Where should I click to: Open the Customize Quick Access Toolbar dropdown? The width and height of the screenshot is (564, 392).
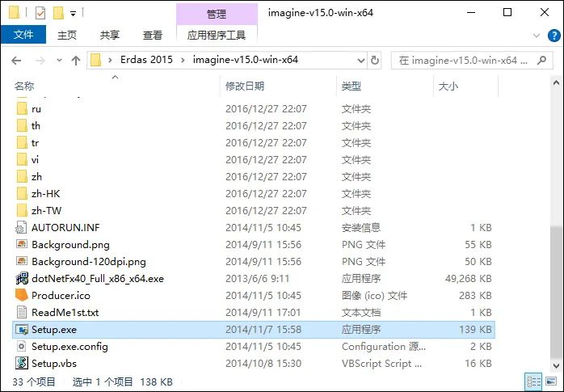pyautogui.click(x=73, y=14)
